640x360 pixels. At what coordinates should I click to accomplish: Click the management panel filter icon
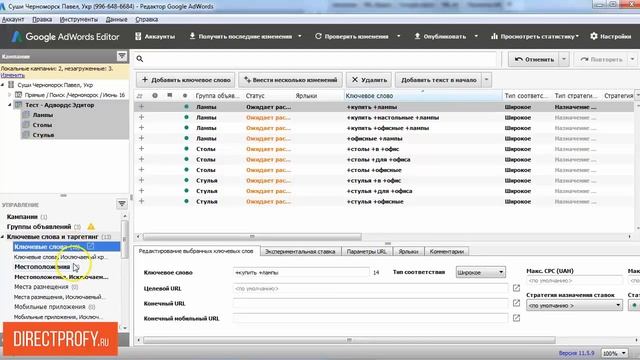coord(122,204)
